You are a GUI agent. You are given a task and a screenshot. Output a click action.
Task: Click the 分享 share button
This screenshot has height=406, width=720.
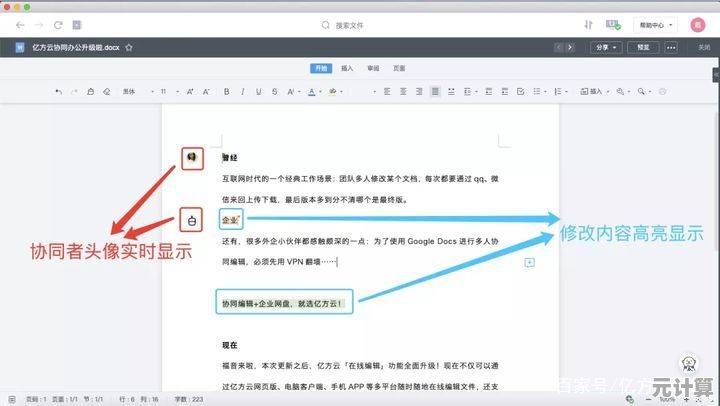point(605,47)
